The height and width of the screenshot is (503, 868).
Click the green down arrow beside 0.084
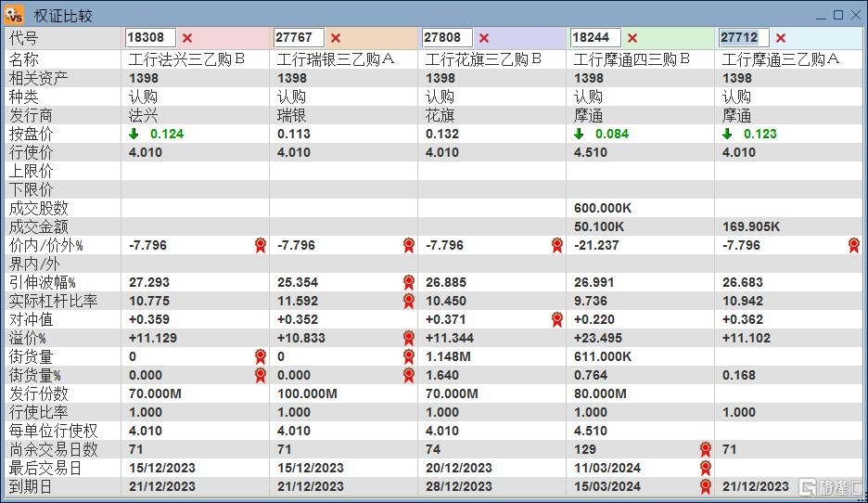[x=579, y=134]
